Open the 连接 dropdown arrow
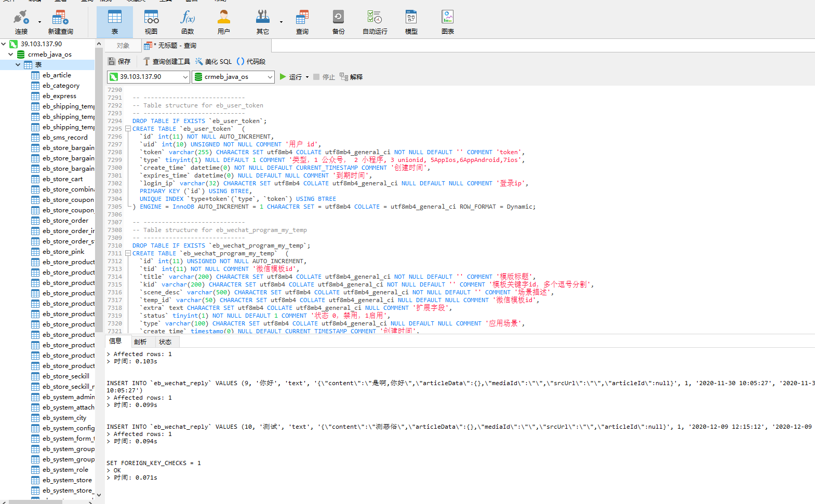The width and height of the screenshot is (815, 504). (39, 22)
